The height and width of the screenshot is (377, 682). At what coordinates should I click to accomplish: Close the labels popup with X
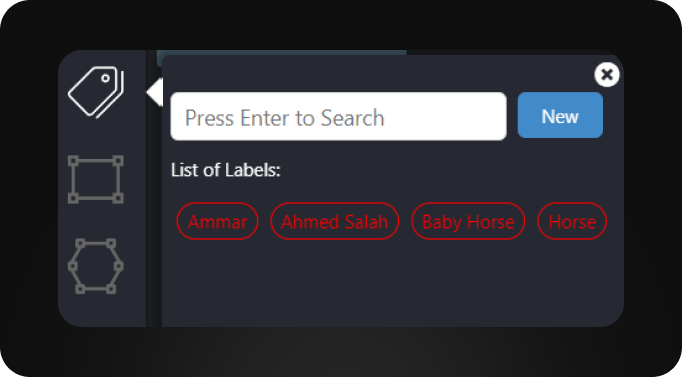coord(607,74)
